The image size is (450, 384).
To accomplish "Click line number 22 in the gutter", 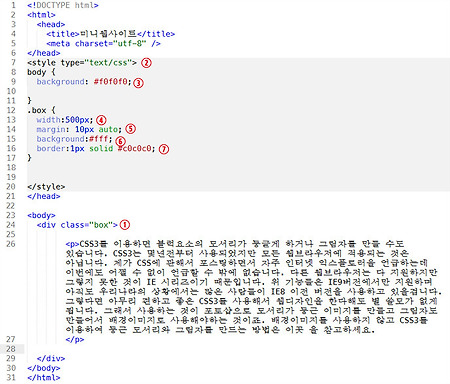I will (11, 206).
